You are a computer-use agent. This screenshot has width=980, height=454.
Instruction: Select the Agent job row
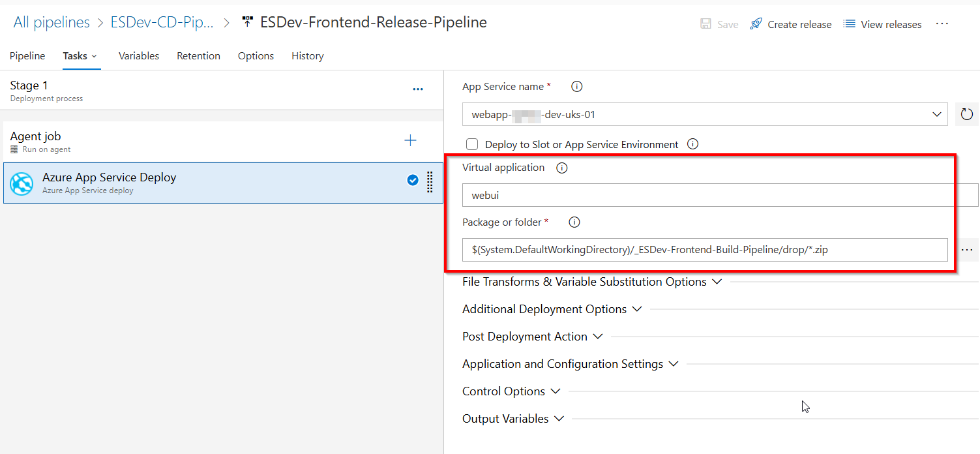pyautogui.click(x=223, y=142)
